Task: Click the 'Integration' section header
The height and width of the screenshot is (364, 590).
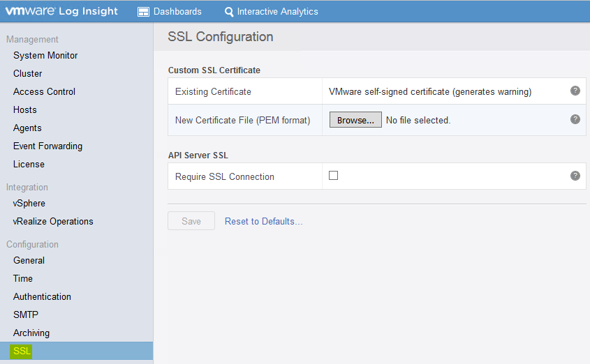Action: pos(27,187)
